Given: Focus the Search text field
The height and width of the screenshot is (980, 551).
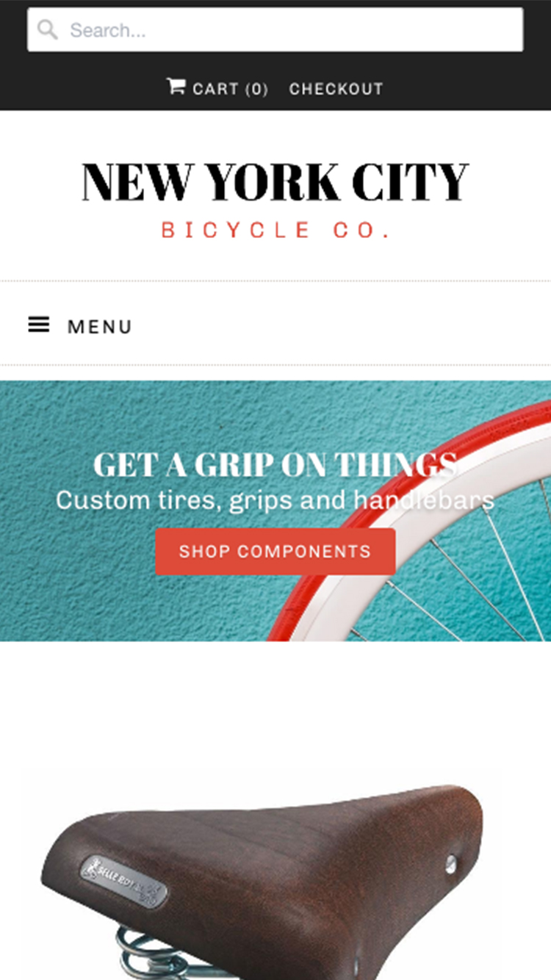Looking at the screenshot, I should (x=275, y=30).
